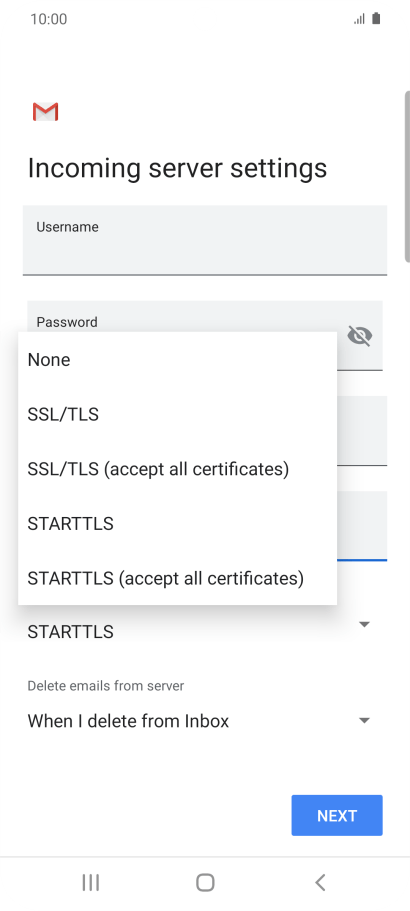The width and height of the screenshot is (410, 911).
Task: Click dropdown arrow beside When I delete from Inbox
Action: pos(364,720)
